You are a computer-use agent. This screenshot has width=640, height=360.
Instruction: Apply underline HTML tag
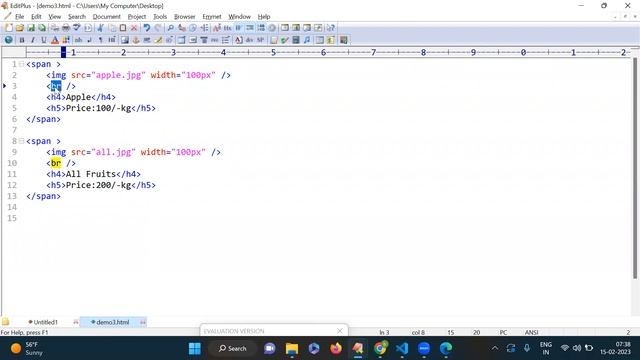pyautogui.click(x=44, y=40)
